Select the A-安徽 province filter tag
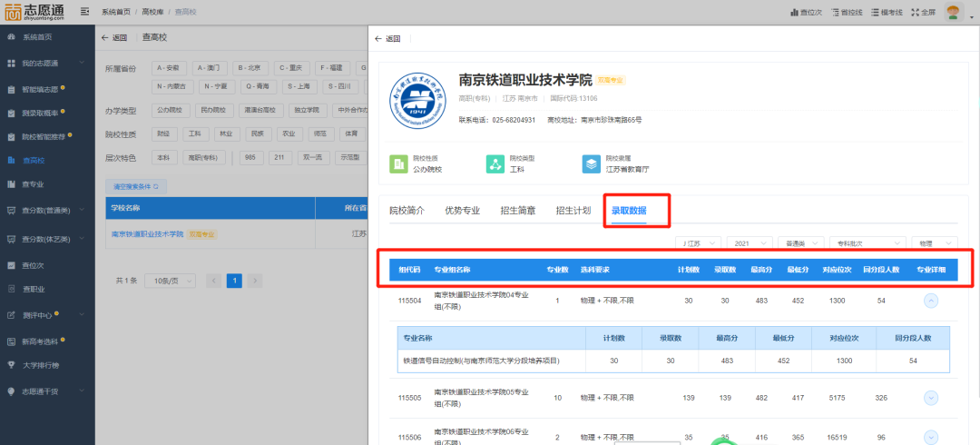 click(170, 68)
